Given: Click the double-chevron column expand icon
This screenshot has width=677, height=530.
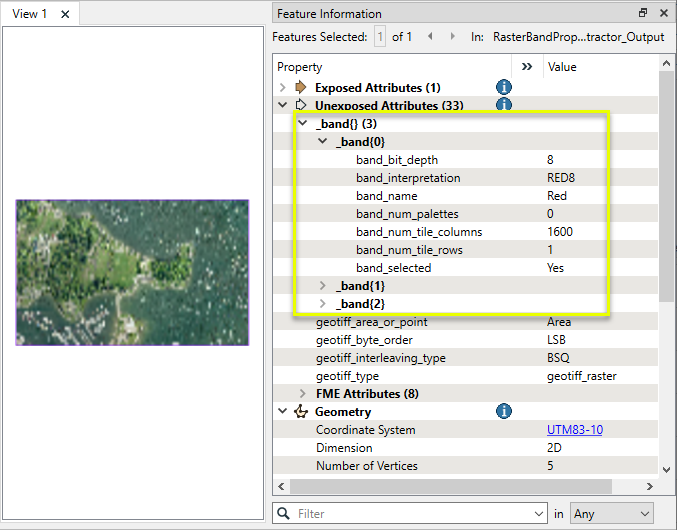Looking at the screenshot, I should (x=527, y=67).
